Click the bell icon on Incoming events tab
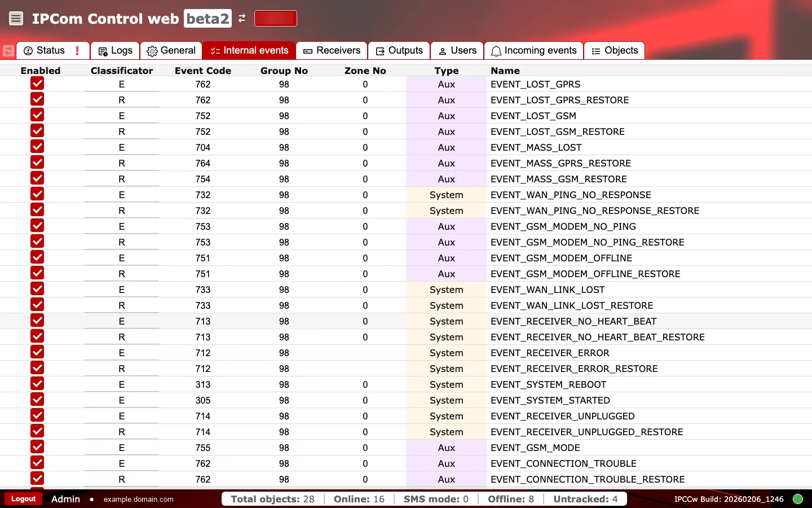The width and height of the screenshot is (812, 508). [x=496, y=51]
